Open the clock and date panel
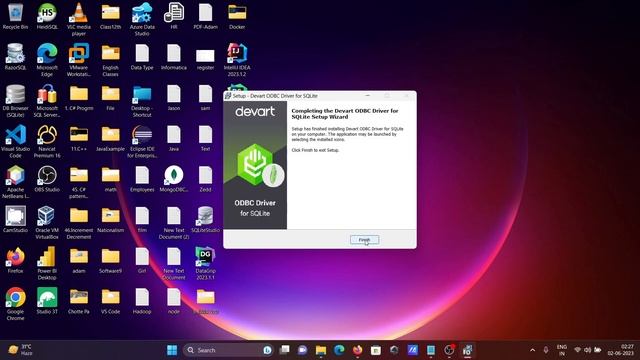 pyautogui.click(x=620, y=350)
